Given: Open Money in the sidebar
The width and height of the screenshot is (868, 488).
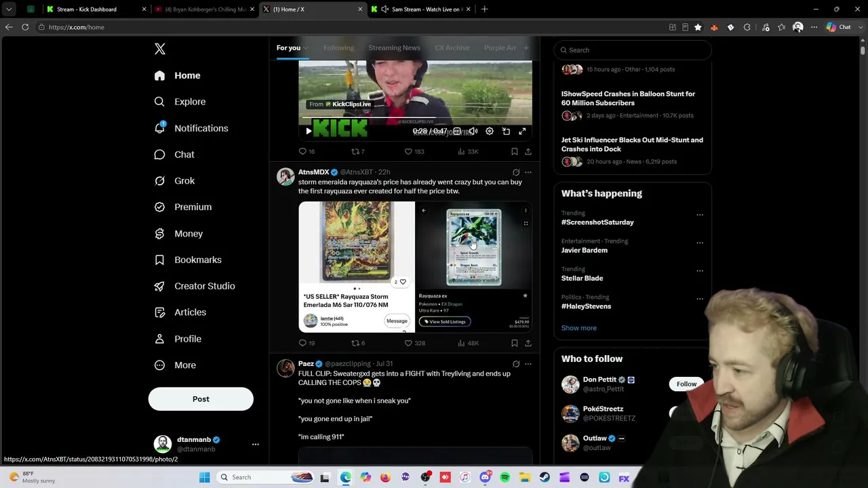Looking at the screenshot, I should (x=178, y=233).
